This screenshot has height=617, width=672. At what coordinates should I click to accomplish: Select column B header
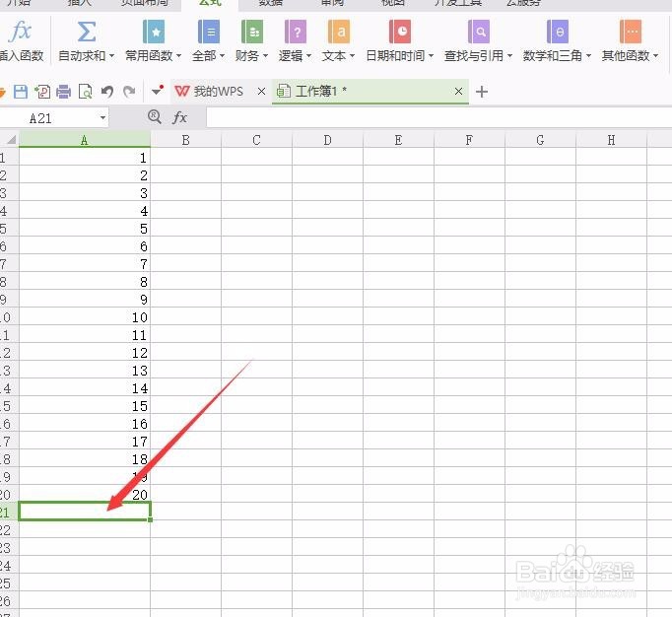(185, 140)
